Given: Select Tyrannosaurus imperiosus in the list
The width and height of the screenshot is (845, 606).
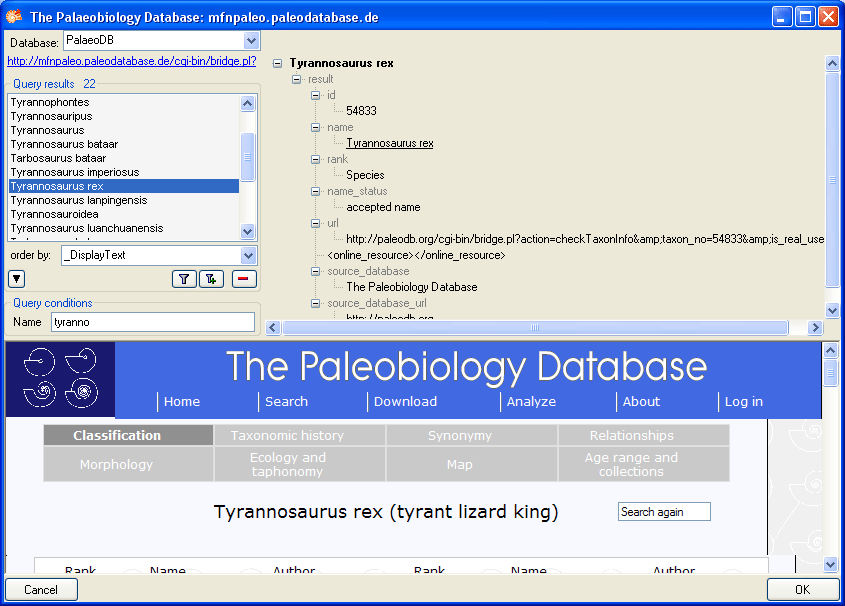Looking at the screenshot, I should [124, 172].
